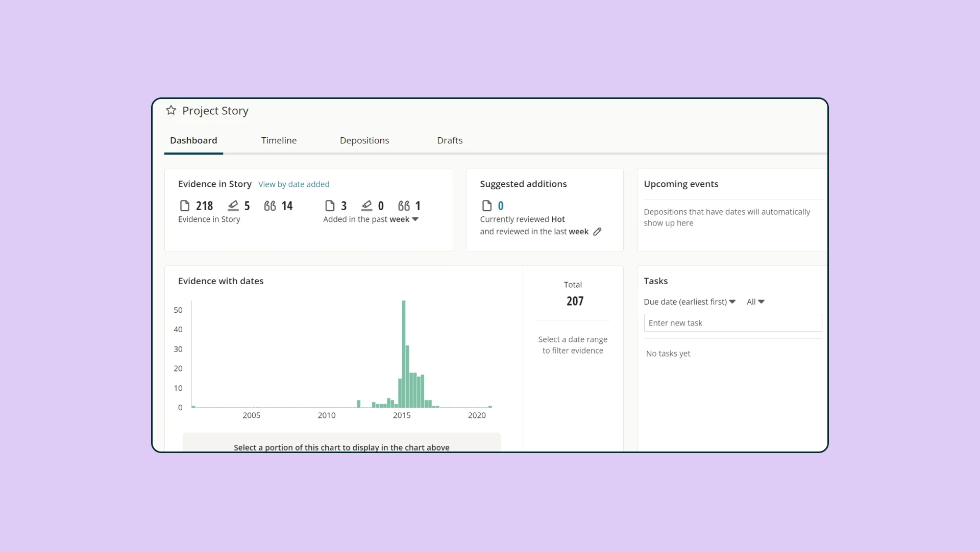Switch to the Timeline tab
980x551 pixels.
[x=279, y=140]
